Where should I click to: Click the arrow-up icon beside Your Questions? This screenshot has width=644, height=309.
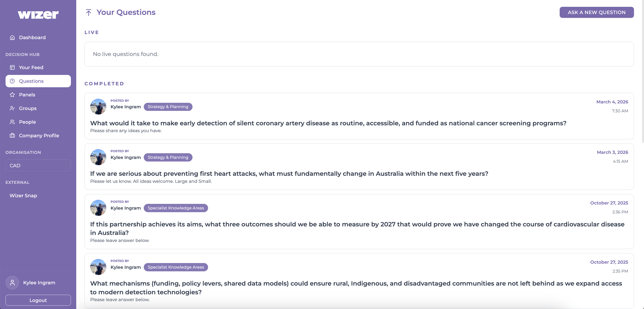click(89, 13)
